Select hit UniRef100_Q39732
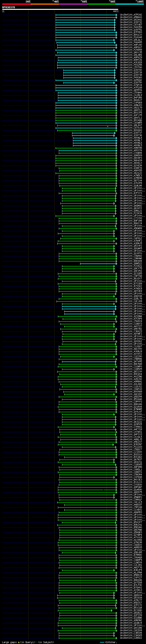This screenshot has width=146, height=644. pos(131,22)
